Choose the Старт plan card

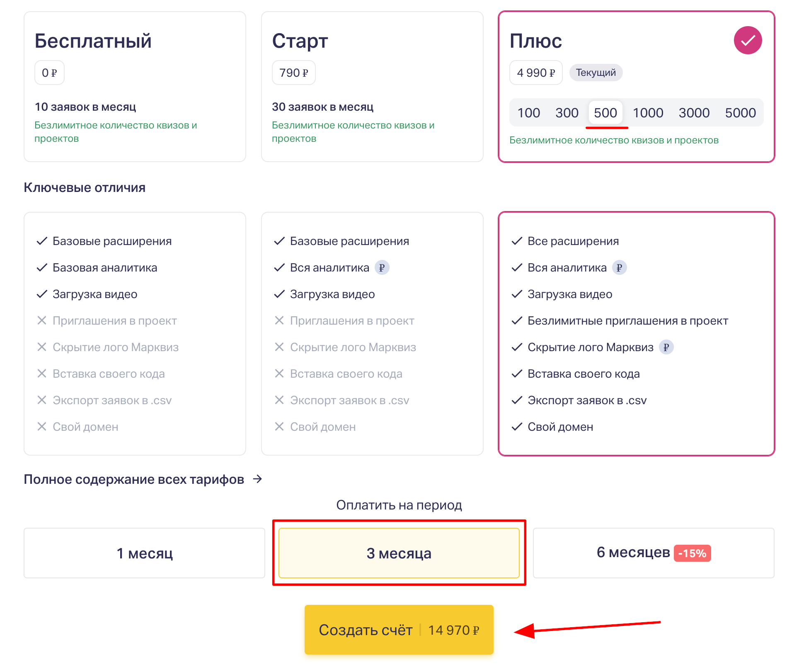pos(372,86)
